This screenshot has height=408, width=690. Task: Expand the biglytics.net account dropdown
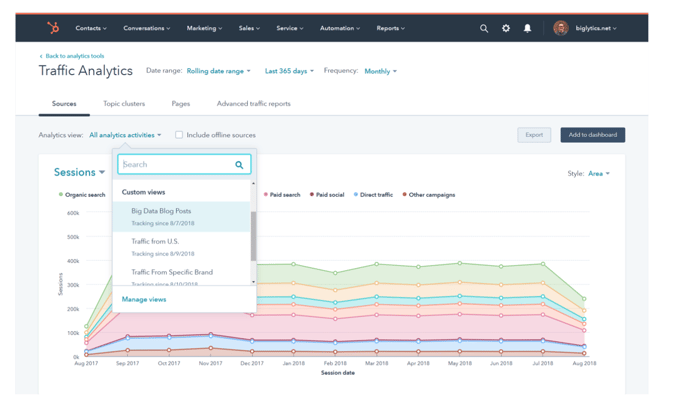tap(596, 28)
